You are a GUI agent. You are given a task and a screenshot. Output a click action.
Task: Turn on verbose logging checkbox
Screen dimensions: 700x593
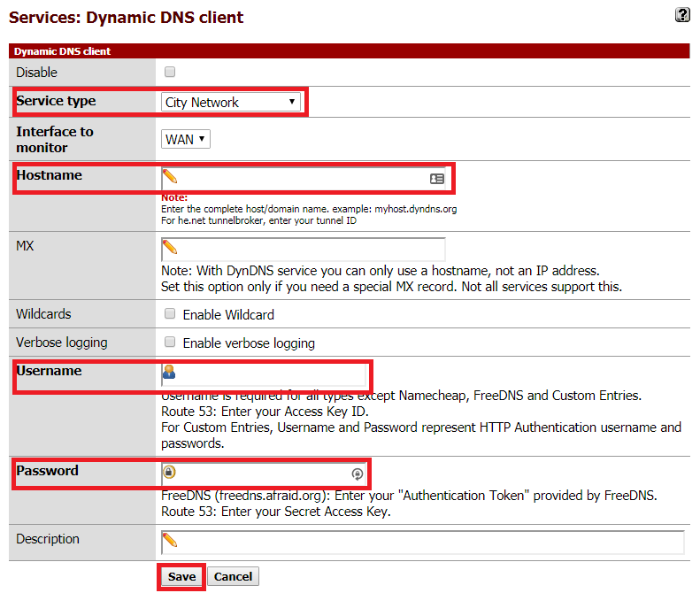pyautogui.click(x=170, y=342)
